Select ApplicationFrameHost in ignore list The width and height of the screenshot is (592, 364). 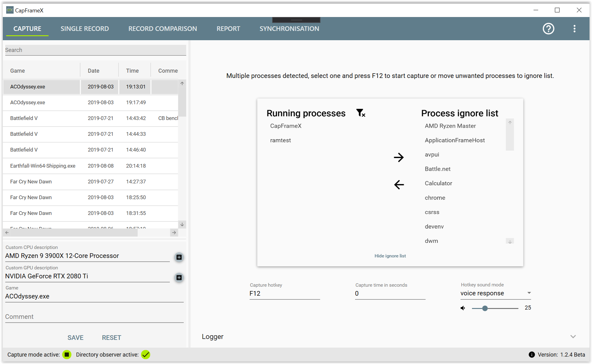click(x=455, y=140)
